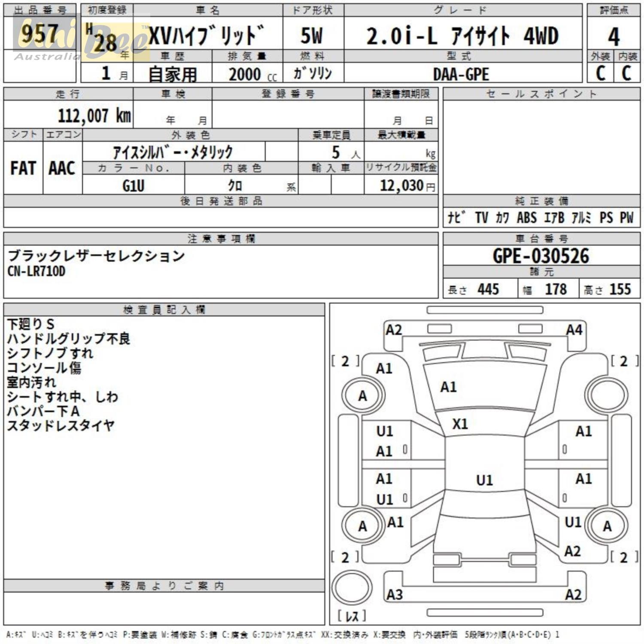
Task: Click the lot number 957
Action: [x=39, y=33]
